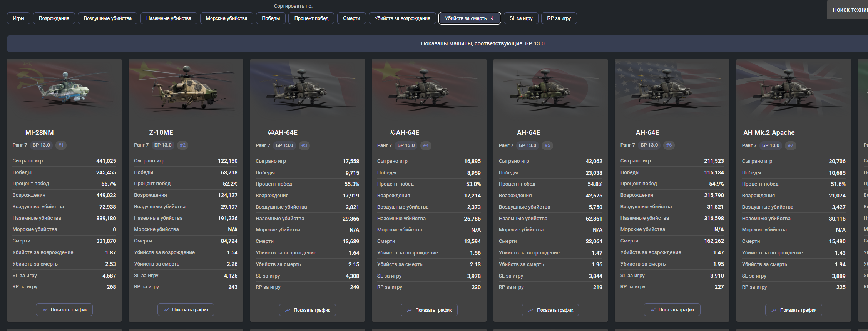Sort the list by Возрождения
The height and width of the screenshot is (331, 868).
[x=54, y=18]
